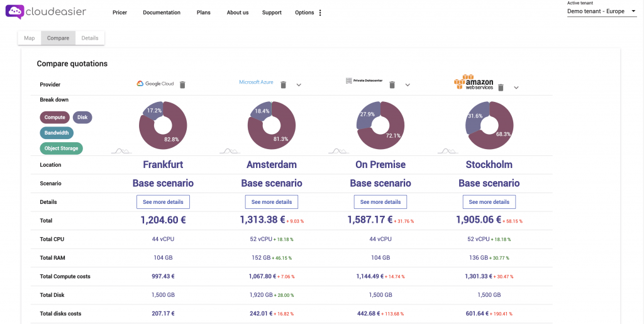The image size is (644, 324).
Task: Expand the Microsoft Azure column chevron
Action: coord(299,85)
